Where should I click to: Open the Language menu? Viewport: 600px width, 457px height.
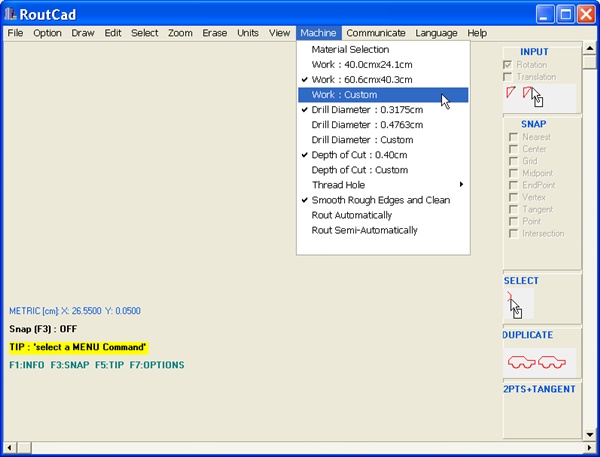436,33
